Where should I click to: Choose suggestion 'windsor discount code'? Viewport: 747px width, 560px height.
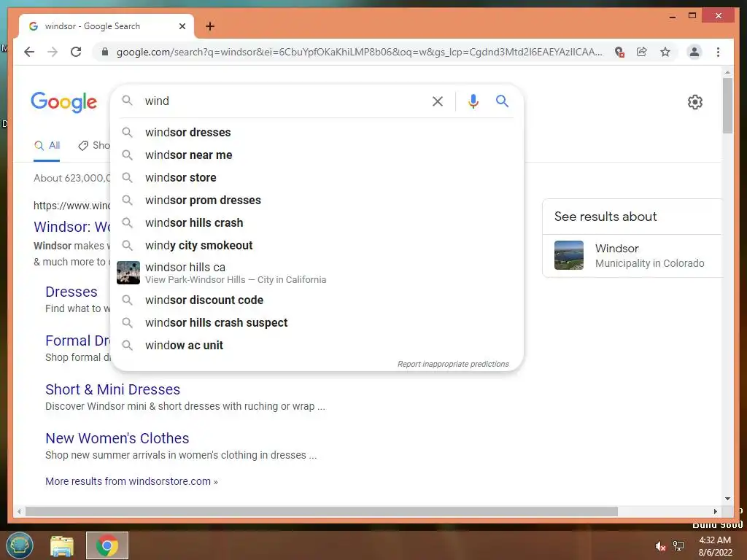click(317, 300)
